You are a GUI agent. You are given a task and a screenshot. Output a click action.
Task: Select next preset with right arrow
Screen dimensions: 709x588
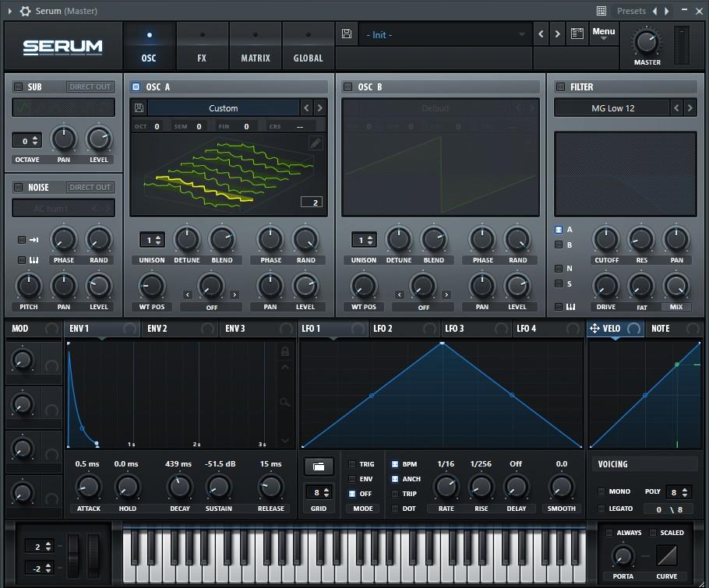point(557,34)
